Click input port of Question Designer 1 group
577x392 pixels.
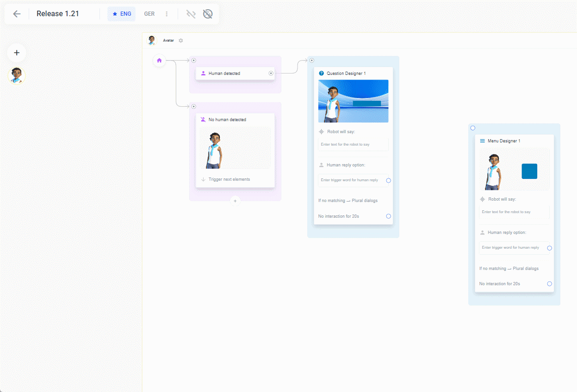click(312, 60)
